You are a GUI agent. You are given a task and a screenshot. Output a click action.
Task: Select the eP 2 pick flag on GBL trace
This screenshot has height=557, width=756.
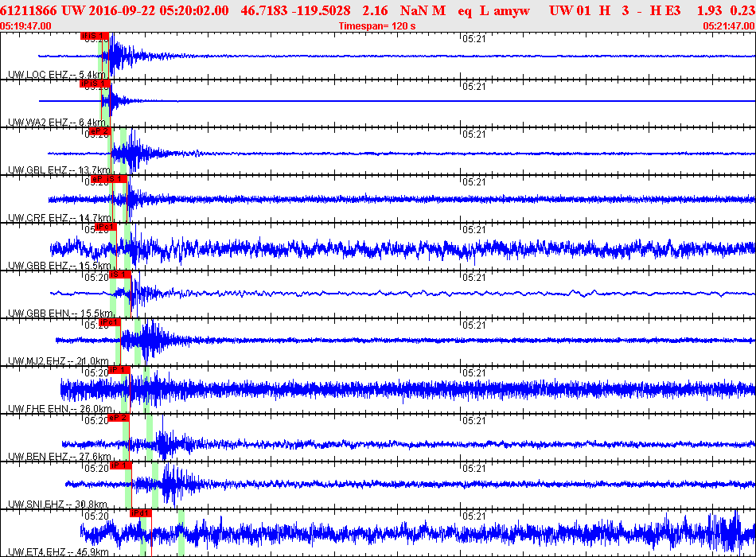click(99, 131)
